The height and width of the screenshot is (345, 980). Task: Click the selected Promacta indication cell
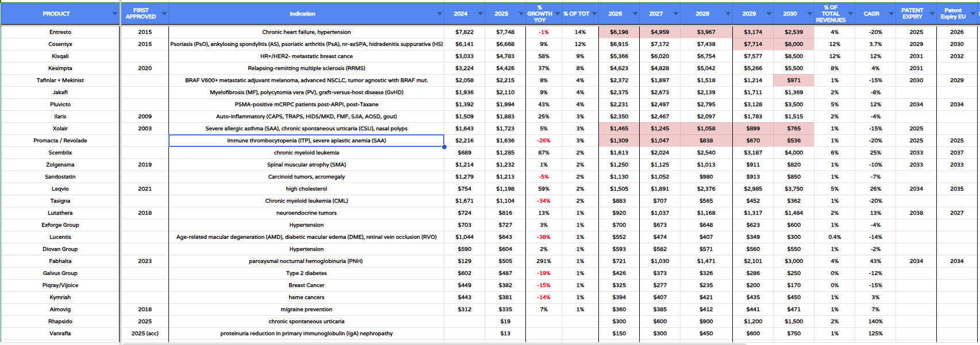tap(306, 141)
